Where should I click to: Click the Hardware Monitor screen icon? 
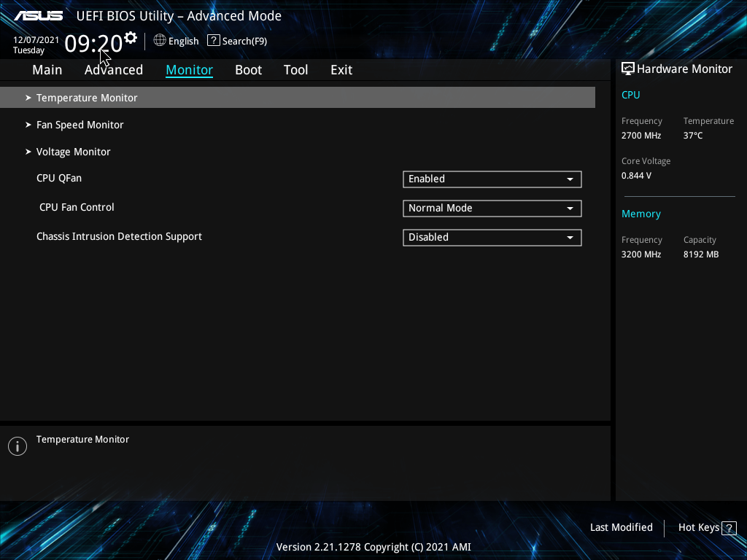pos(628,69)
